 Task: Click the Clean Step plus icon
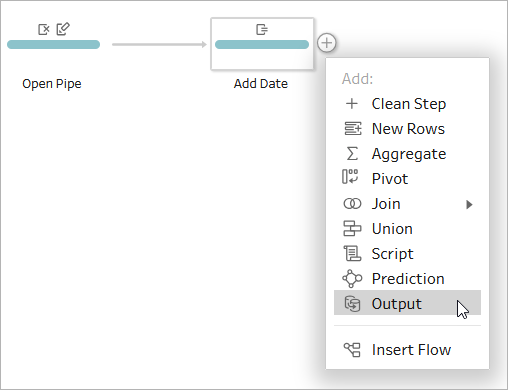pos(352,104)
